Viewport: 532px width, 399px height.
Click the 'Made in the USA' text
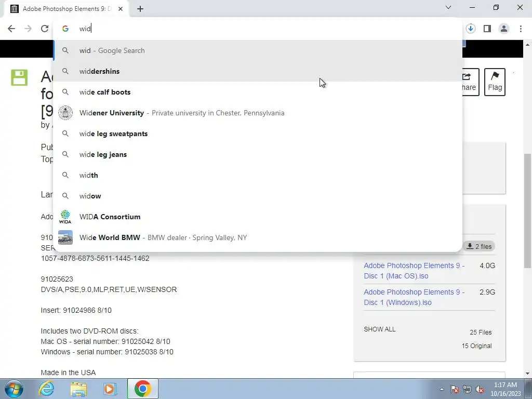(68, 373)
